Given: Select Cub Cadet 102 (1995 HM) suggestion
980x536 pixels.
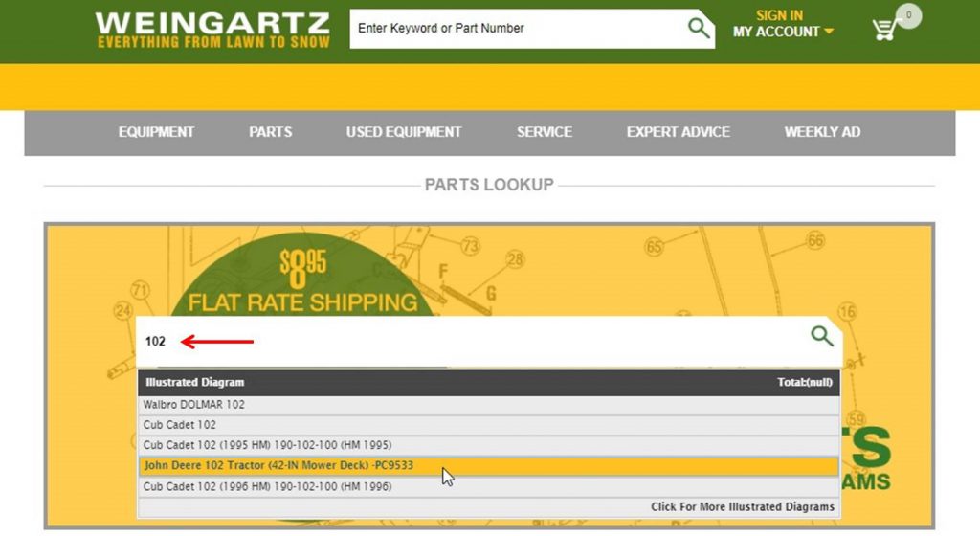Looking at the screenshot, I should [489, 445].
